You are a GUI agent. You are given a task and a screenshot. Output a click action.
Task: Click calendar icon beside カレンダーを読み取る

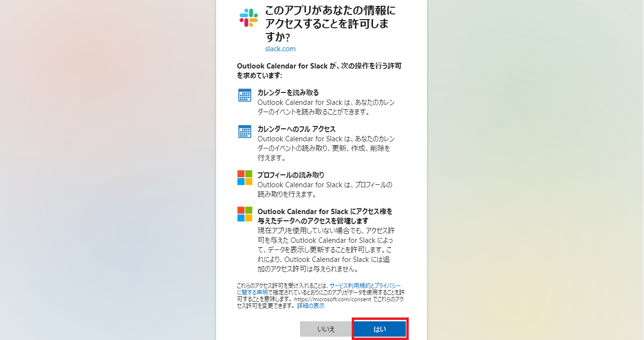tap(245, 95)
